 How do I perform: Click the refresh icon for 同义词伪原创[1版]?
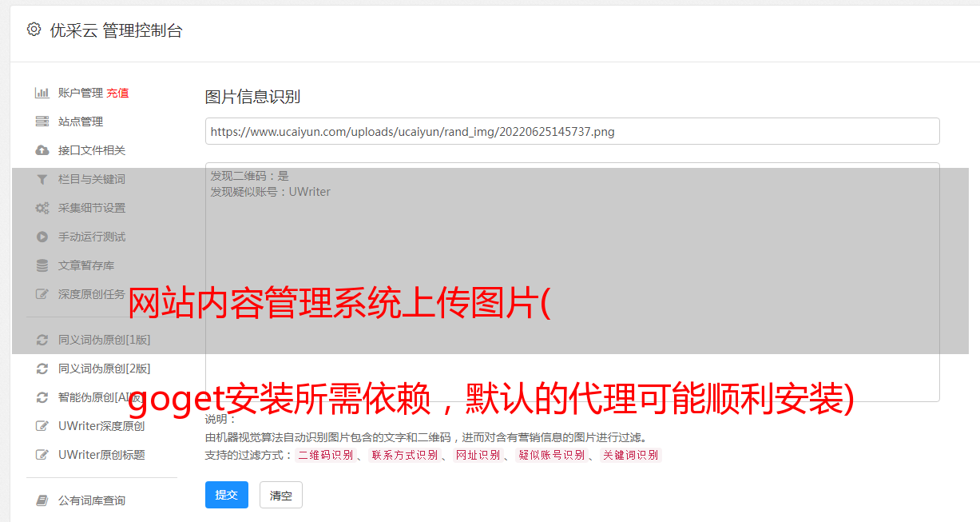click(42, 340)
